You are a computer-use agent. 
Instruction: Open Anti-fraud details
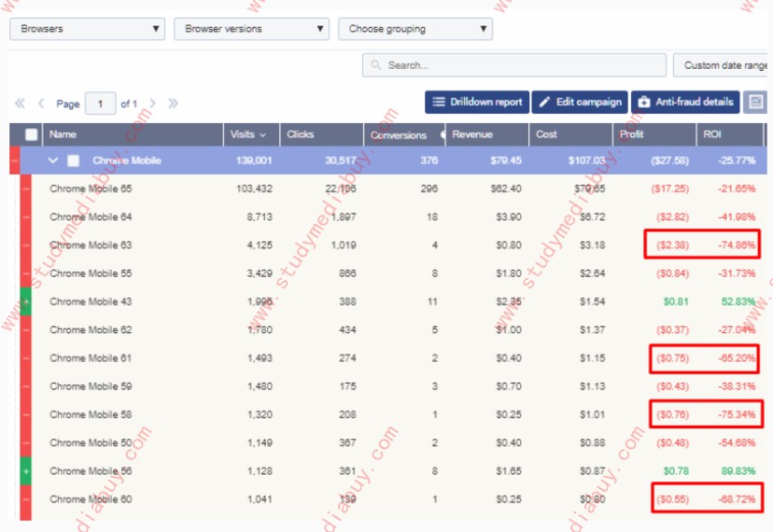pyautogui.click(x=685, y=102)
